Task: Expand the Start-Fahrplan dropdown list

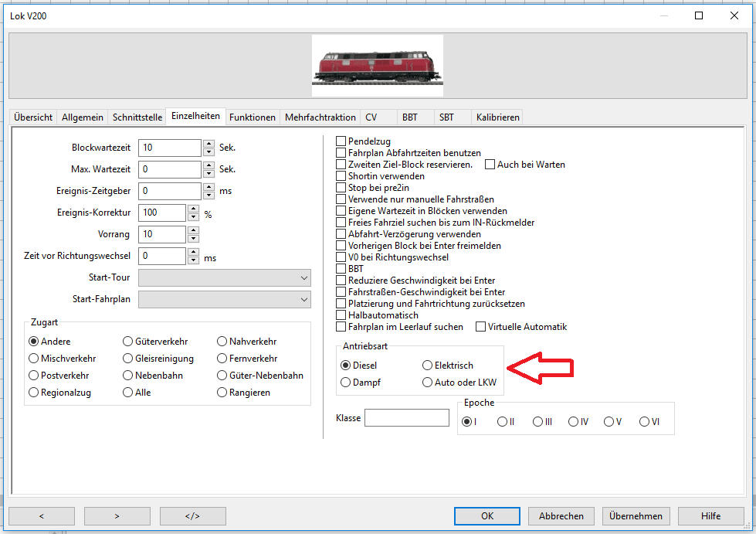Action: tap(225, 300)
